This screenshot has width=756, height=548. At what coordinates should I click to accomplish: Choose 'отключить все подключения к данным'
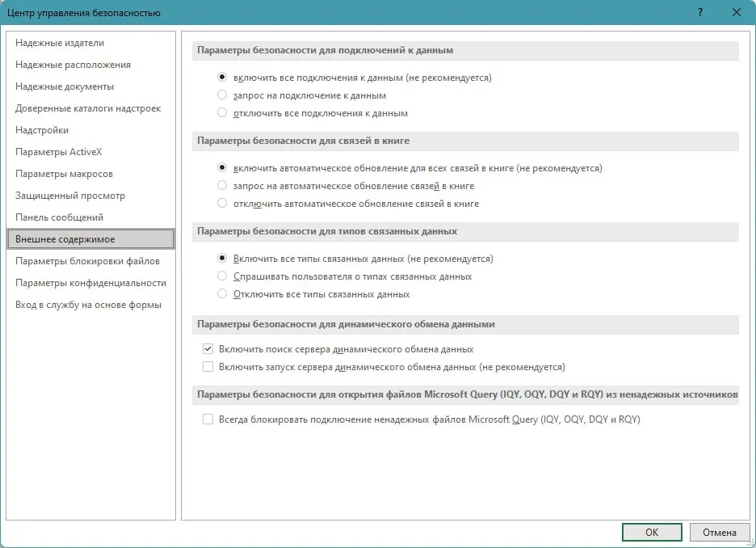tap(222, 113)
